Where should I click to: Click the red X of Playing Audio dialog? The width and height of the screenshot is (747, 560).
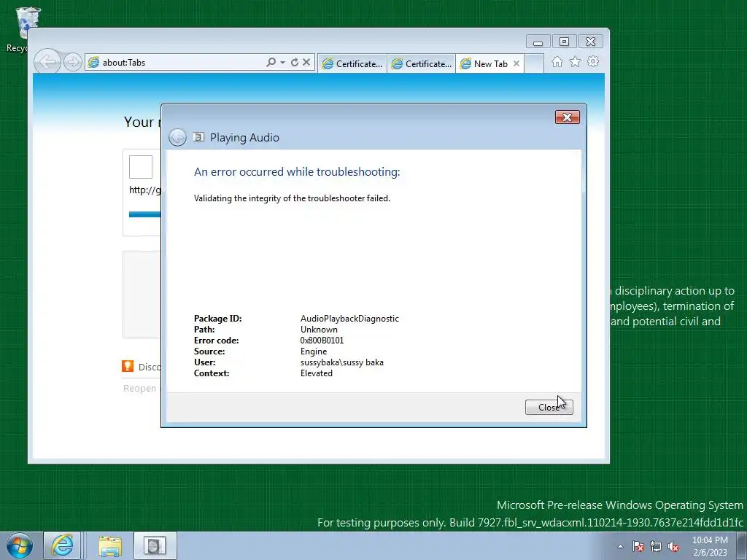(567, 117)
